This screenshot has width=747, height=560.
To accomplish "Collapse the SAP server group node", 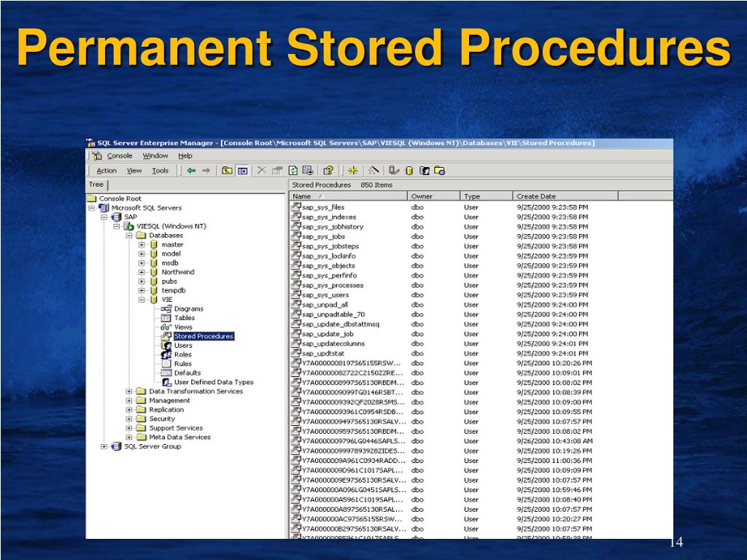I will click(104, 217).
